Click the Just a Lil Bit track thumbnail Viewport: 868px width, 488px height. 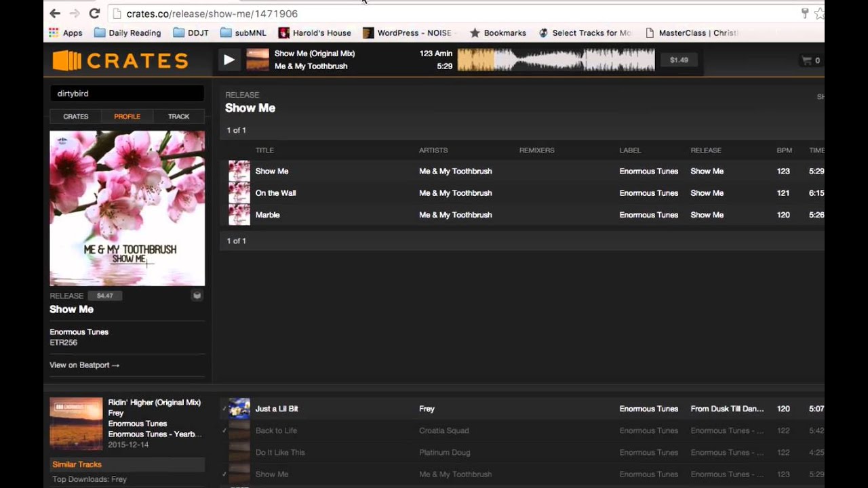pyautogui.click(x=239, y=409)
